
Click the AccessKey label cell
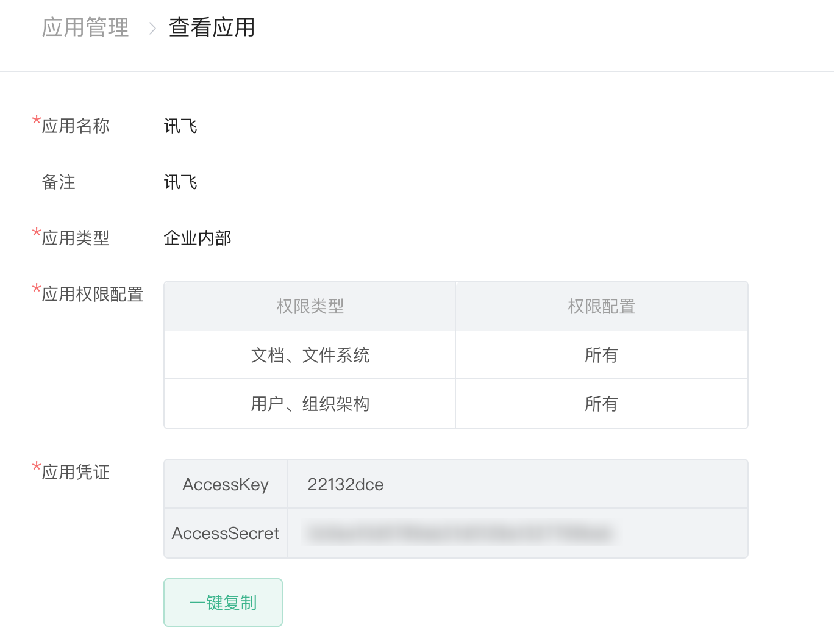(x=226, y=484)
